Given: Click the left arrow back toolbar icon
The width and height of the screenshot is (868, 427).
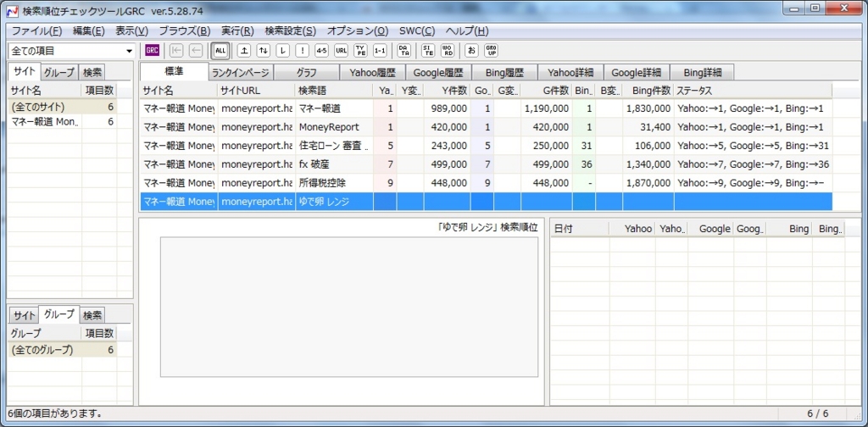Looking at the screenshot, I should (x=196, y=51).
